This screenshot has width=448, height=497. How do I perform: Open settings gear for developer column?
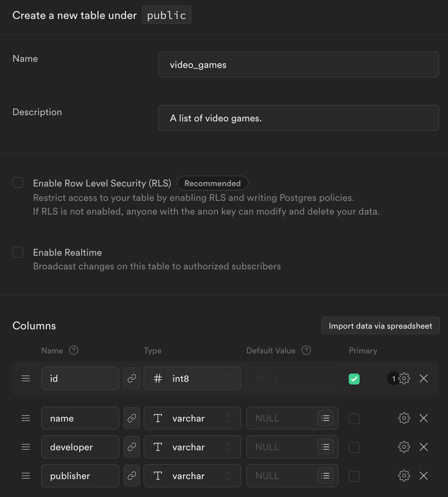404,447
